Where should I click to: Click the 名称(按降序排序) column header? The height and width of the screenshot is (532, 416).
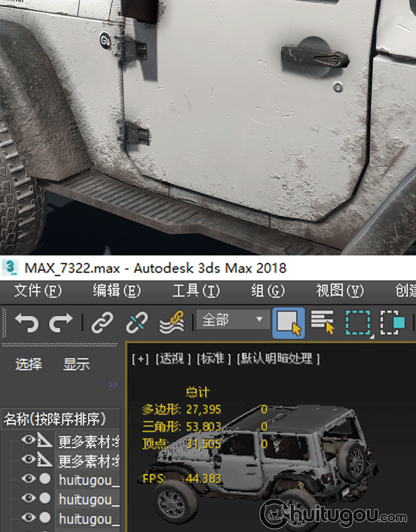pyautogui.click(x=60, y=419)
